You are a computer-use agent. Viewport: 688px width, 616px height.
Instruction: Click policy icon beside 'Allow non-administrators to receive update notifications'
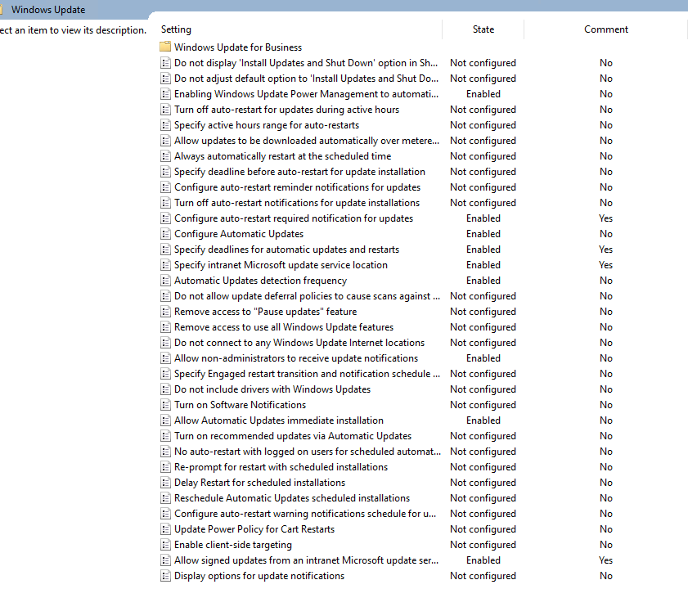(x=165, y=358)
